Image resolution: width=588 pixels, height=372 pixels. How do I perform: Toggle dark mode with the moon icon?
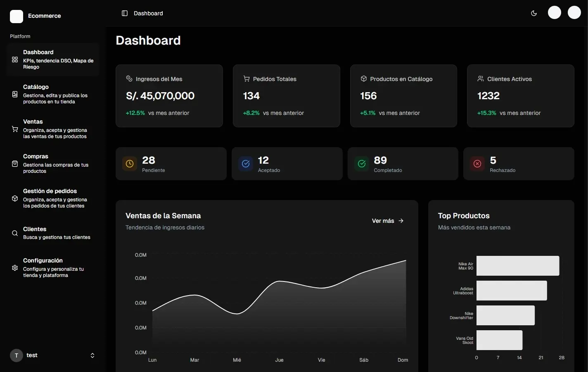(x=534, y=13)
